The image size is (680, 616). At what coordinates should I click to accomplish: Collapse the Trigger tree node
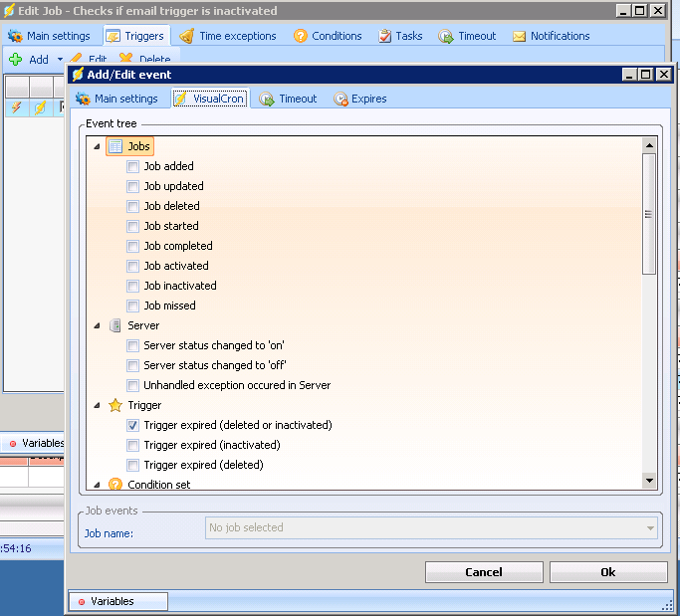pos(97,405)
